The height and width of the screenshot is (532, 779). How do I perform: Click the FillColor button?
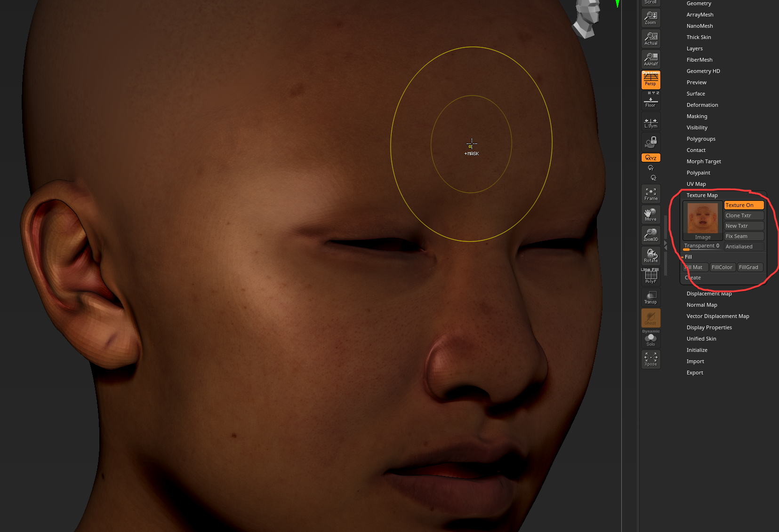click(723, 267)
